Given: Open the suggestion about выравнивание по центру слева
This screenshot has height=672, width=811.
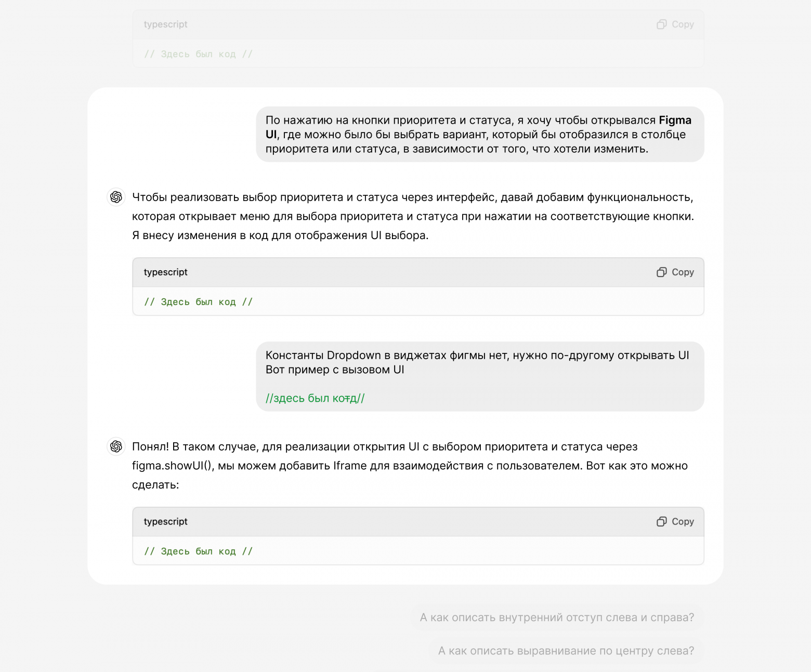Looking at the screenshot, I should click(566, 651).
